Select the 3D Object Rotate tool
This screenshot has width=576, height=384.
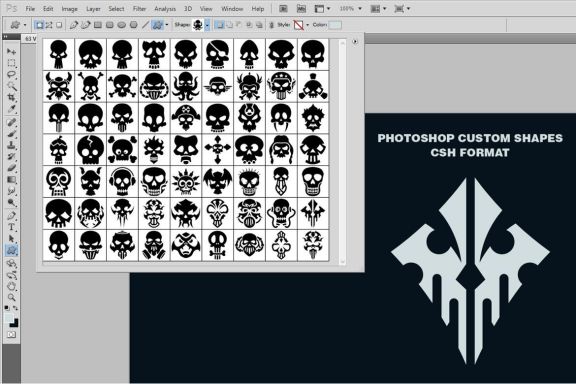point(11,263)
